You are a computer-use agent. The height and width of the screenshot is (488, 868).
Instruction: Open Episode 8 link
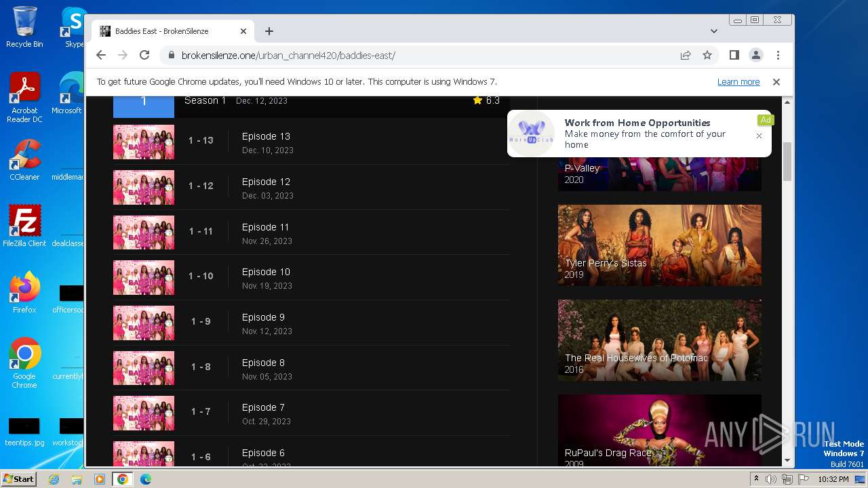(263, 363)
